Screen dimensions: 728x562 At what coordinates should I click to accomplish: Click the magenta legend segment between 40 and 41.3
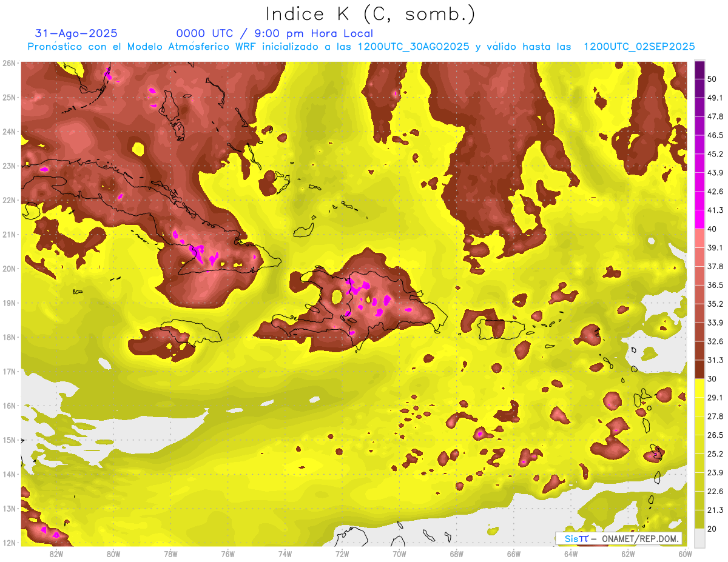click(x=699, y=219)
